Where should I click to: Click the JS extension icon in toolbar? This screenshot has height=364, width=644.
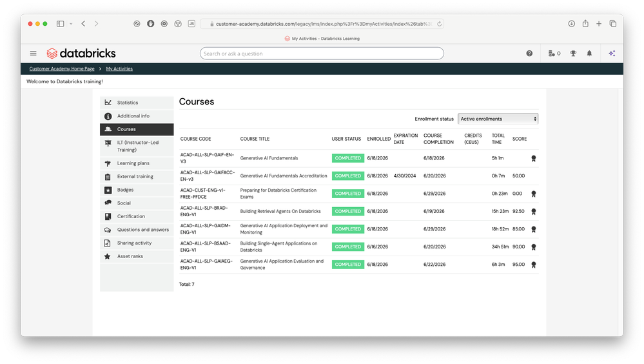(x=191, y=24)
